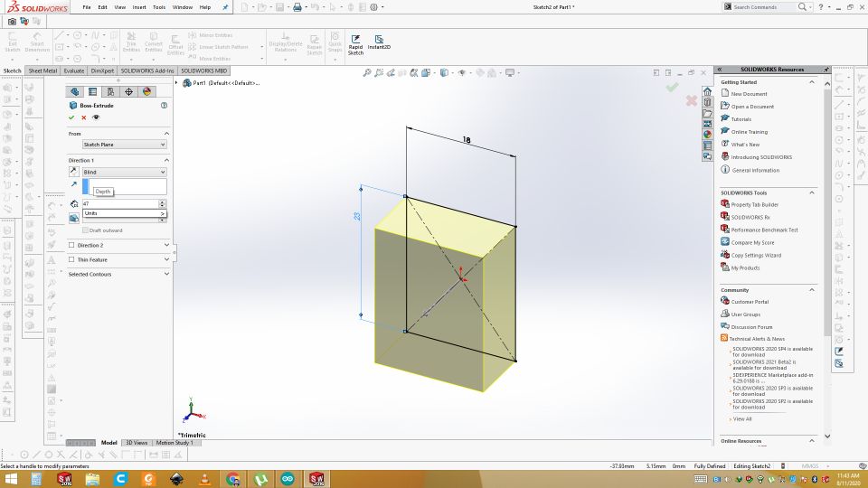Accept Boss-Extrude with green checkmark
The image size is (868, 488).
point(71,117)
